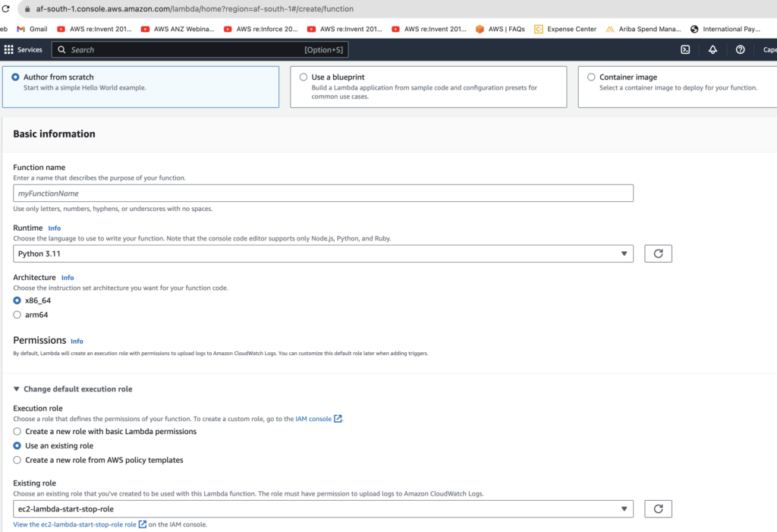
Task: Open the AWS Services grid menu icon
Action: [9, 49]
